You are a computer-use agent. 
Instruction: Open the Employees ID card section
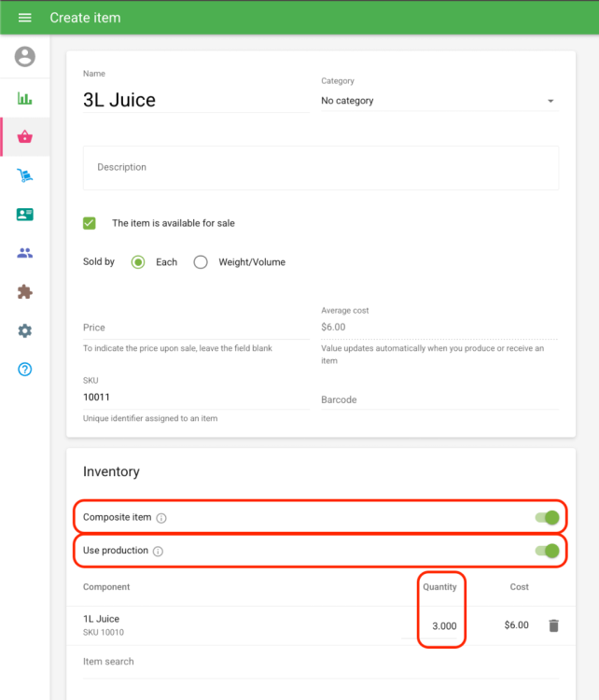pyautogui.click(x=24, y=215)
